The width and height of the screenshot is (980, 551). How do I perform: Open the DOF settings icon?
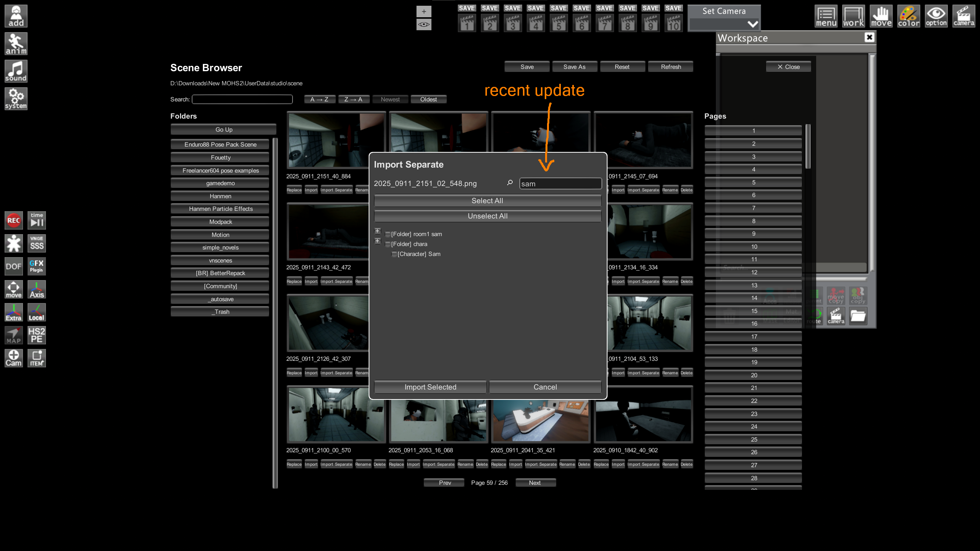(x=14, y=266)
